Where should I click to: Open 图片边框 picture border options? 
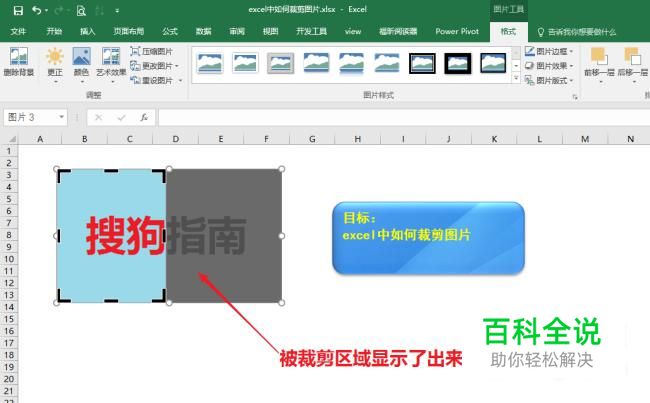(x=549, y=51)
